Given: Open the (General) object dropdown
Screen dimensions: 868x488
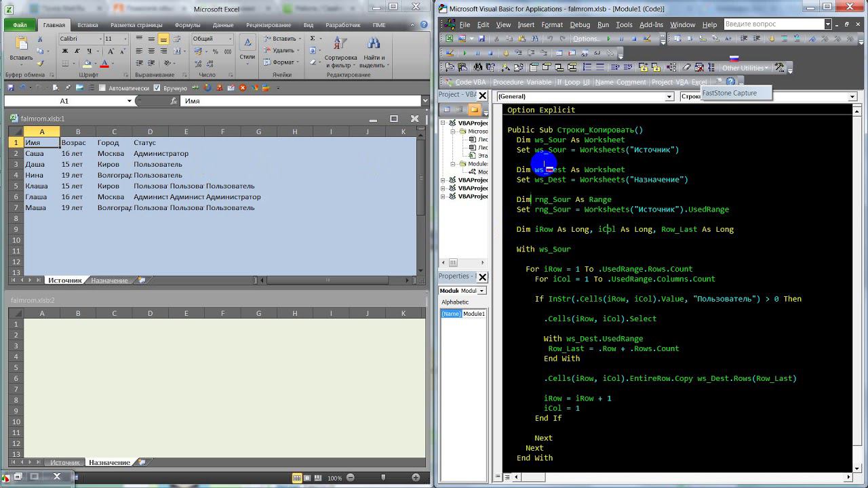Looking at the screenshot, I should (669, 97).
